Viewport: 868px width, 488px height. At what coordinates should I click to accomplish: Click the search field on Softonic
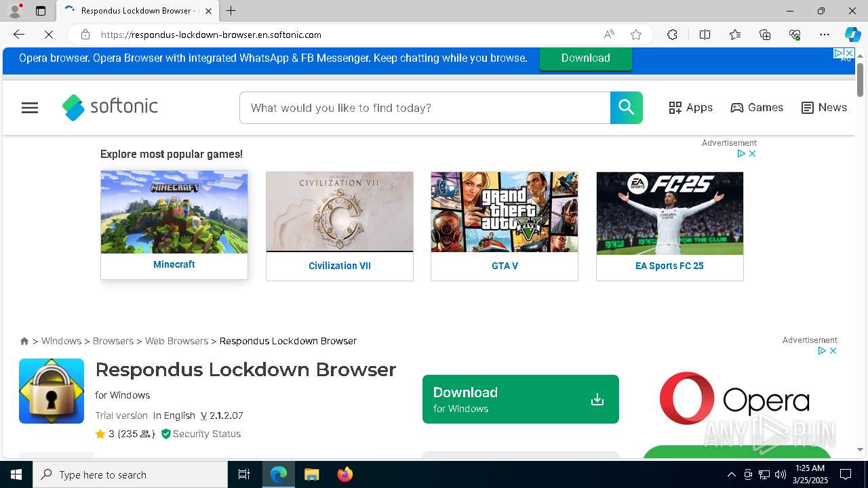(x=425, y=108)
